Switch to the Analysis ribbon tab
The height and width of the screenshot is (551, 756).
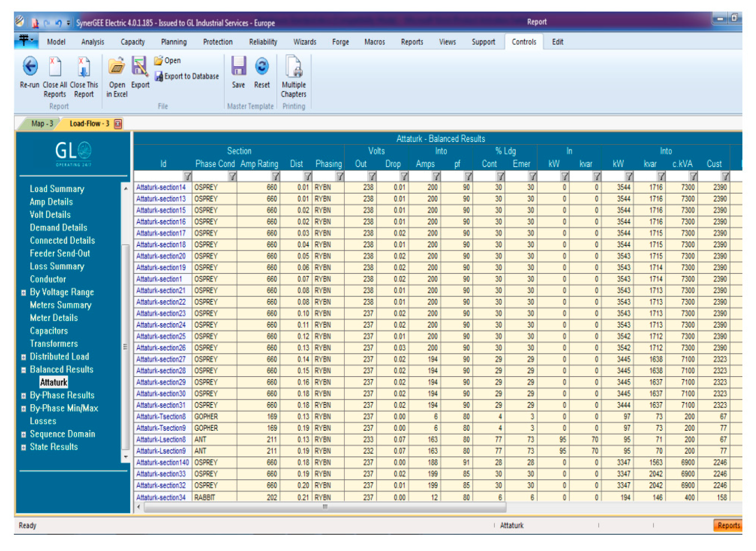93,42
